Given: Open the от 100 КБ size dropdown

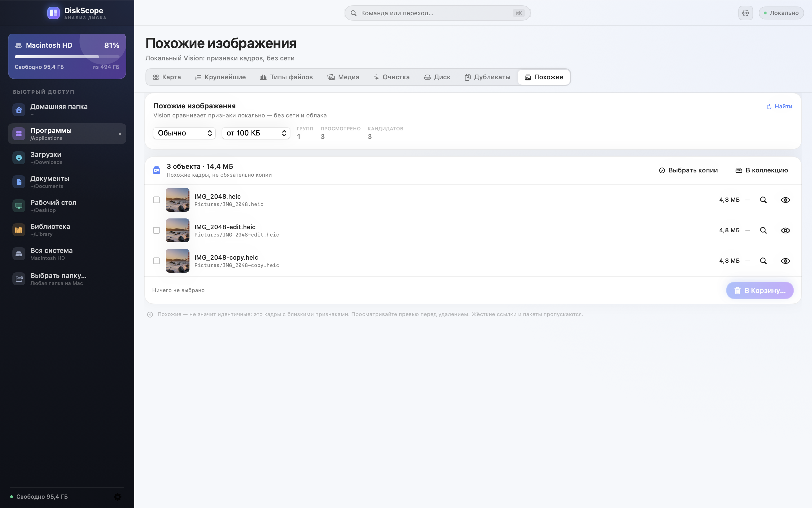Looking at the screenshot, I should [256, 133].
